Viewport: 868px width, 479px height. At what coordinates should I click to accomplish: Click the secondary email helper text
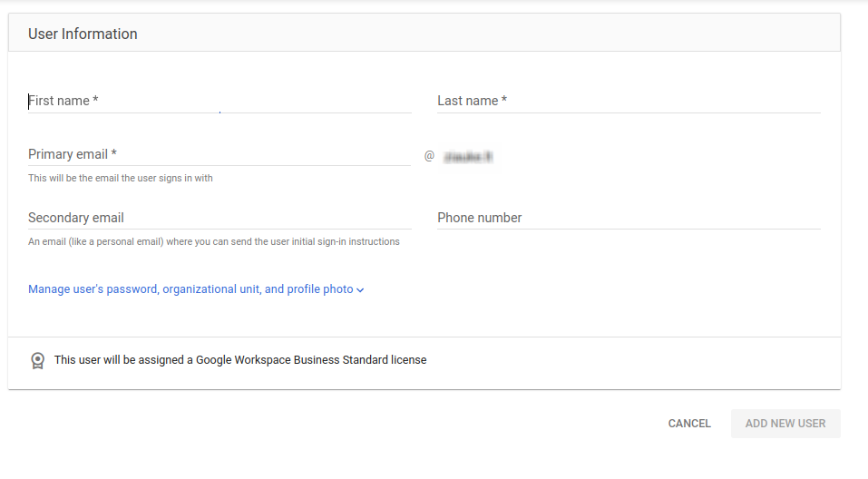coord(213,241)
